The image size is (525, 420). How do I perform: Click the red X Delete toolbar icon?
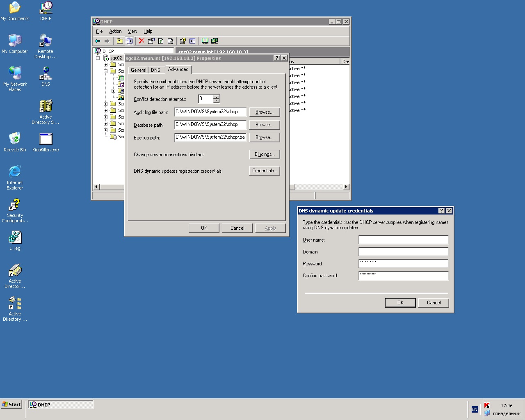pyautogui.click(x=142, y=41)
